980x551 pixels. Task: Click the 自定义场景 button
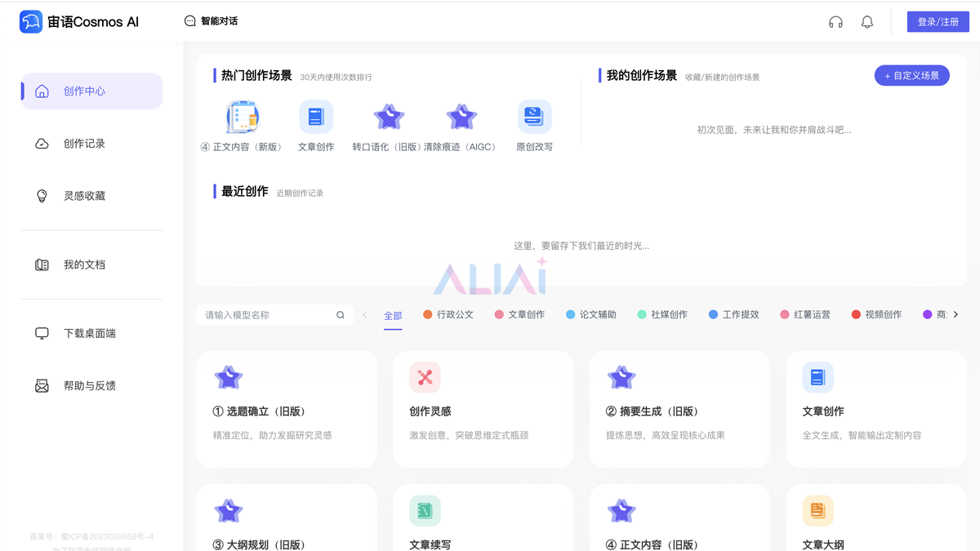coord(911,76)
